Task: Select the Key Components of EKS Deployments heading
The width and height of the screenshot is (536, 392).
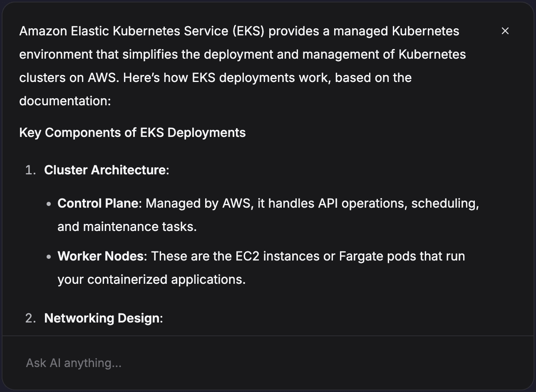Action: point(132,132)
